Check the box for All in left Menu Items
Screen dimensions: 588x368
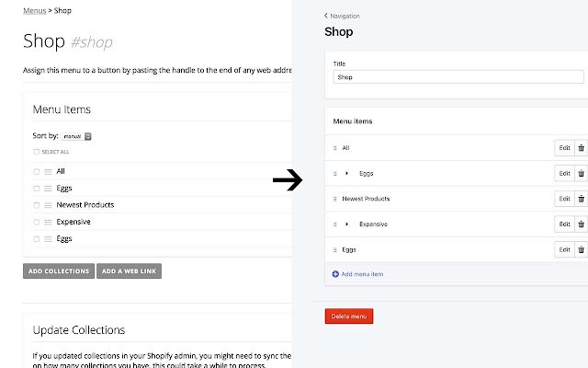(x=37, y=172)
